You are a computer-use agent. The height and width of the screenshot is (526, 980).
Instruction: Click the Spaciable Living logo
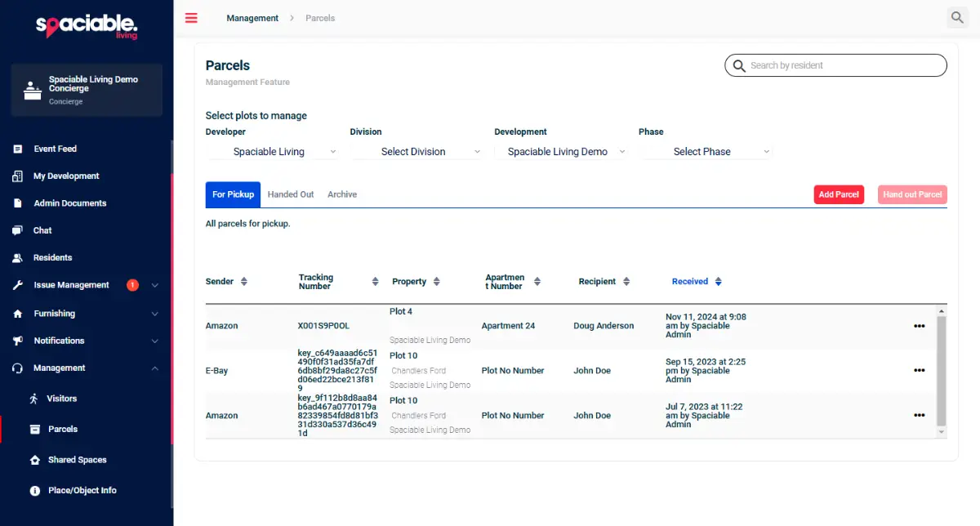87,26
